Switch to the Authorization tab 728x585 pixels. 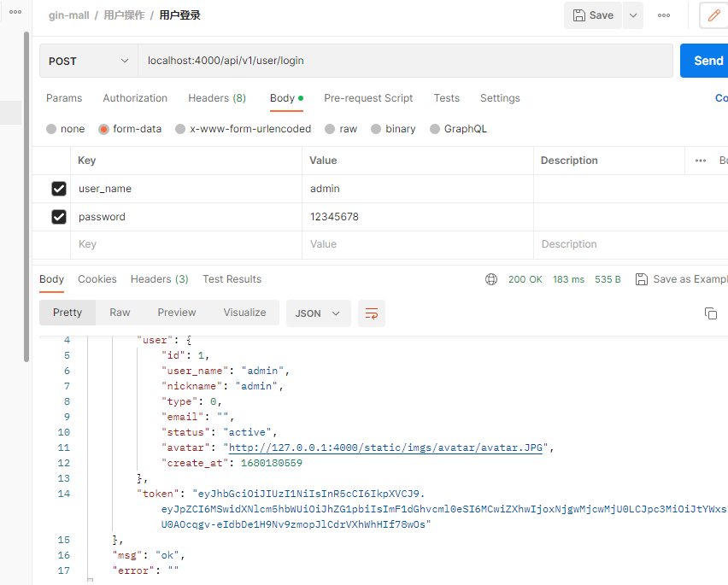pyautogui.click(x=135, y=98)
